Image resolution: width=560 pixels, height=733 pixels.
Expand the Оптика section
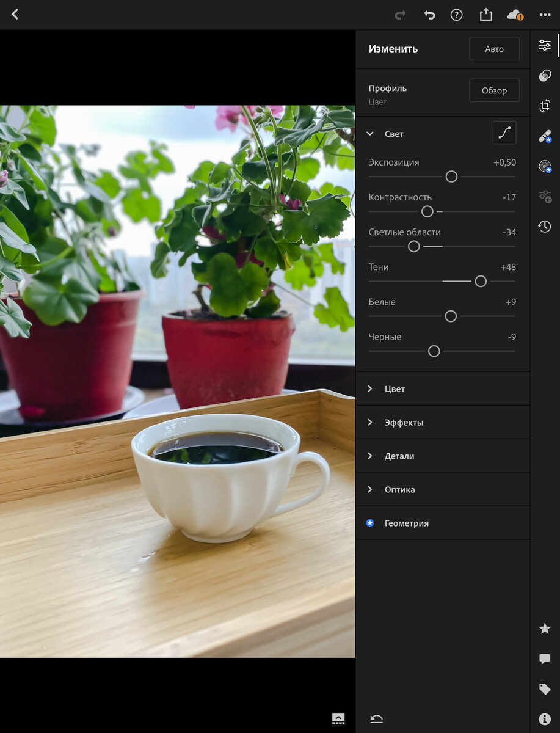pyautogui.click(x=443, y=489)
